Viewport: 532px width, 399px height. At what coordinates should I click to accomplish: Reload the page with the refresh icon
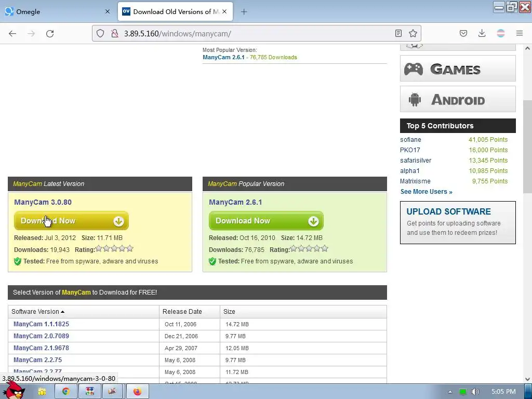pos(50,33)
